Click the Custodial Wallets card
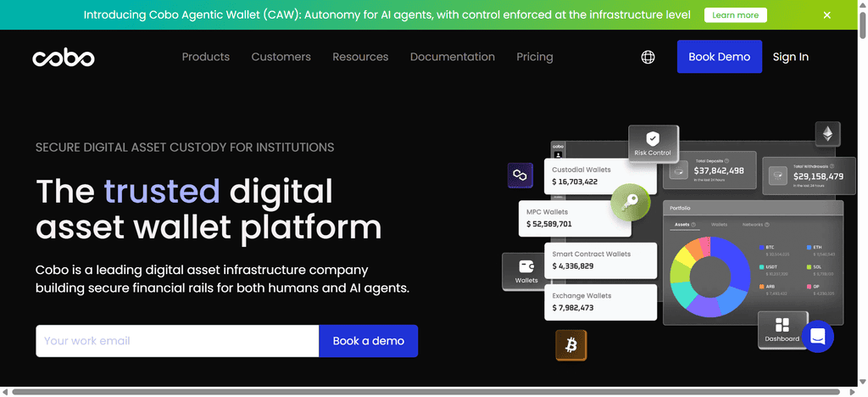868x397 pixels. [x=601, y=176]
